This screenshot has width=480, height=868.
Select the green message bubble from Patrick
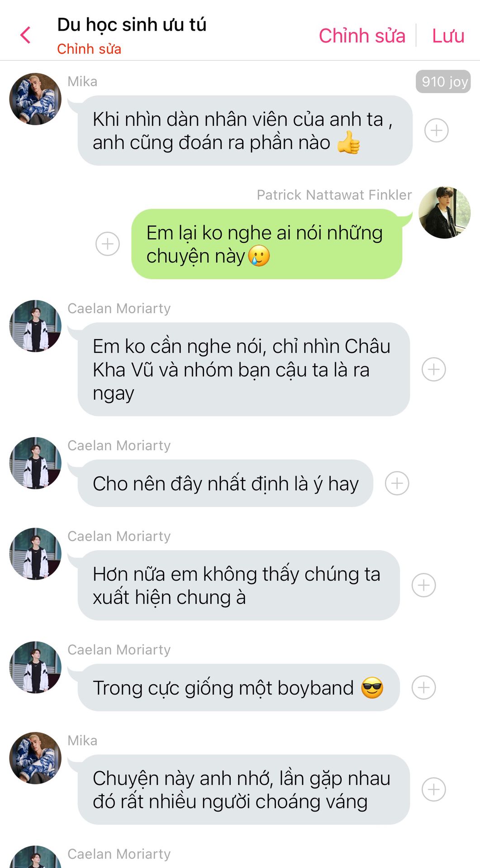pos(266,244)
